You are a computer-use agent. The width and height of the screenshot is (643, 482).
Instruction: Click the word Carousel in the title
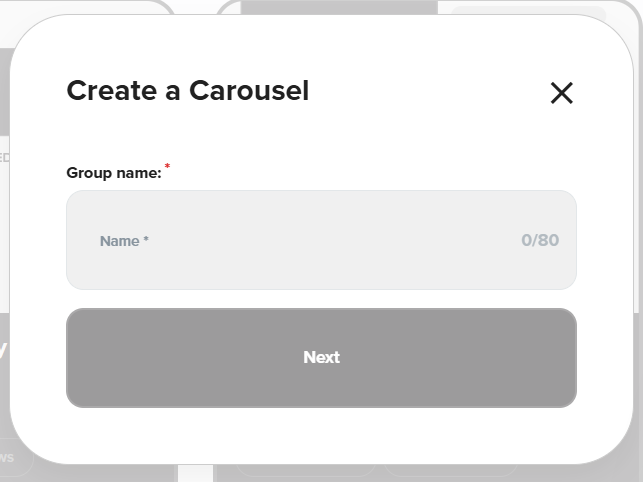[x=248, y=91]
